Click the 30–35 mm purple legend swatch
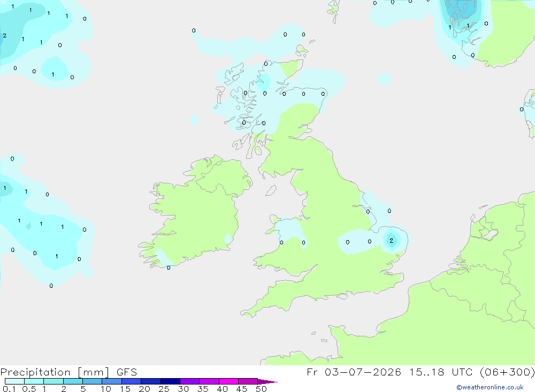This screenshot has height=392, width=535. point(190,381)
